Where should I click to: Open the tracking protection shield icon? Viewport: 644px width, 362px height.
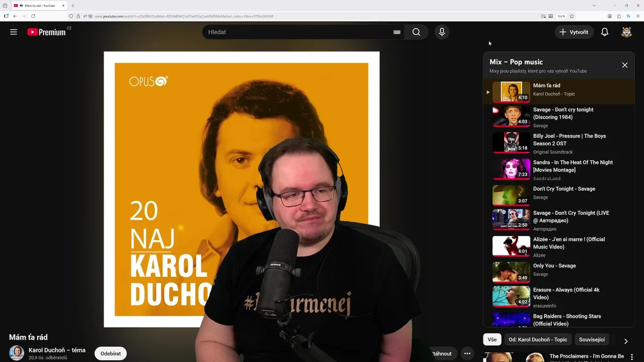(71, 16)
